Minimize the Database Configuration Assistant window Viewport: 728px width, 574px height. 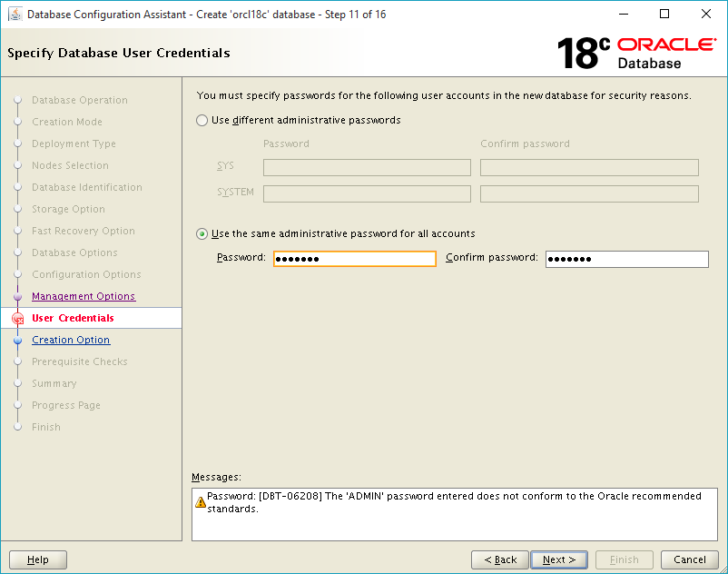coord(624,14)
